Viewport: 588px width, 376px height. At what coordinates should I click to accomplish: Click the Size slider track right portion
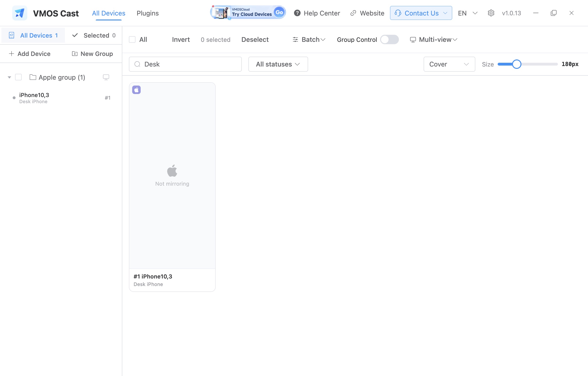[x=540, y=64]
